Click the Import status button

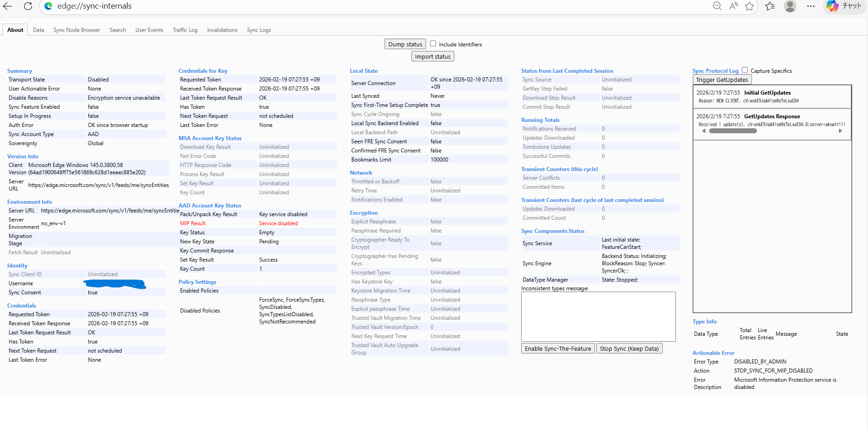433,56
